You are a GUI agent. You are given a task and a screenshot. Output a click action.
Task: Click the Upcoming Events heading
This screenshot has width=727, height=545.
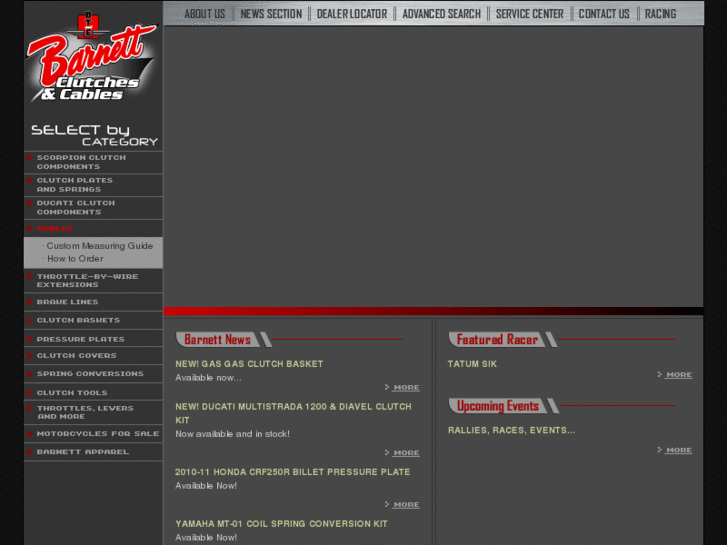click(498, 406)
